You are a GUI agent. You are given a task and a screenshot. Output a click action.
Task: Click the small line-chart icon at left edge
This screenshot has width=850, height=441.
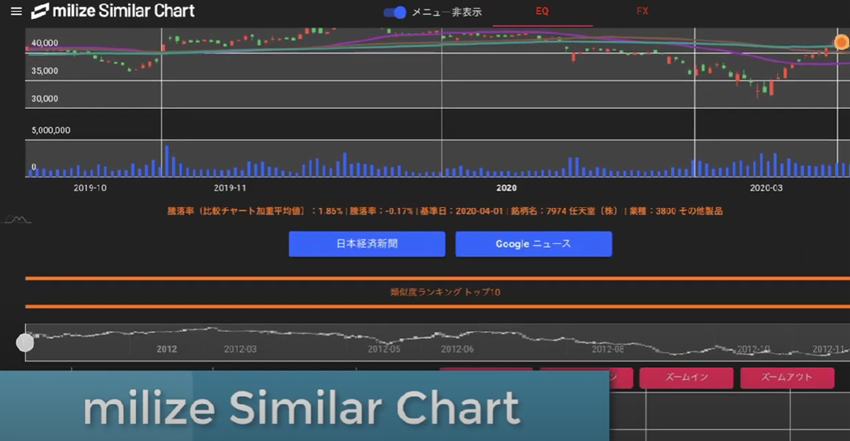[x=18, y=219]
